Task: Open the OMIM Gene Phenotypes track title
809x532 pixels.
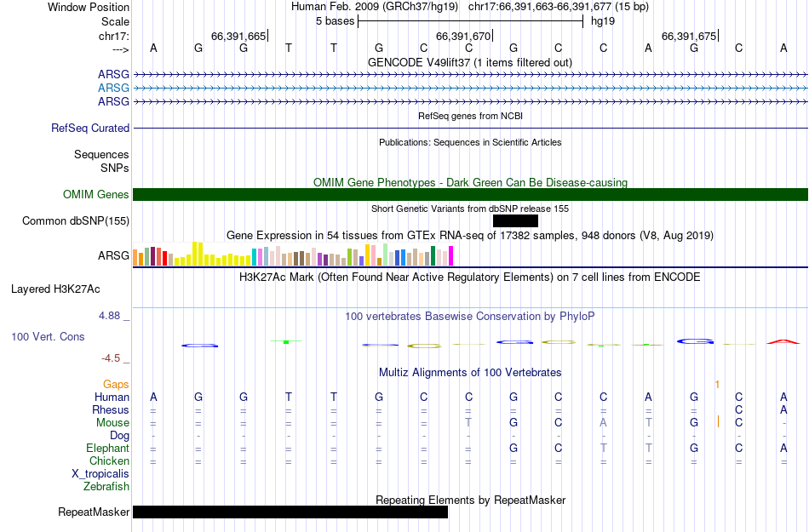Action: [x=470, y=182]
